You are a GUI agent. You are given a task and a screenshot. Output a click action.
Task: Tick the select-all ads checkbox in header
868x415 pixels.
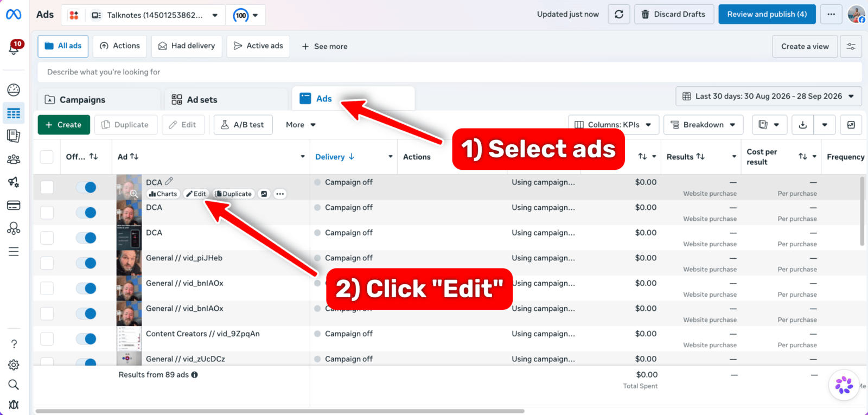pyautogui.click(x=47, y=157)
